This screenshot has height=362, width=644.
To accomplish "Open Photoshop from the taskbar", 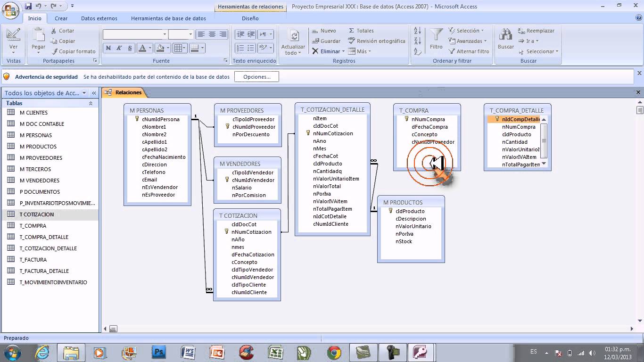I will pos(158,352).
